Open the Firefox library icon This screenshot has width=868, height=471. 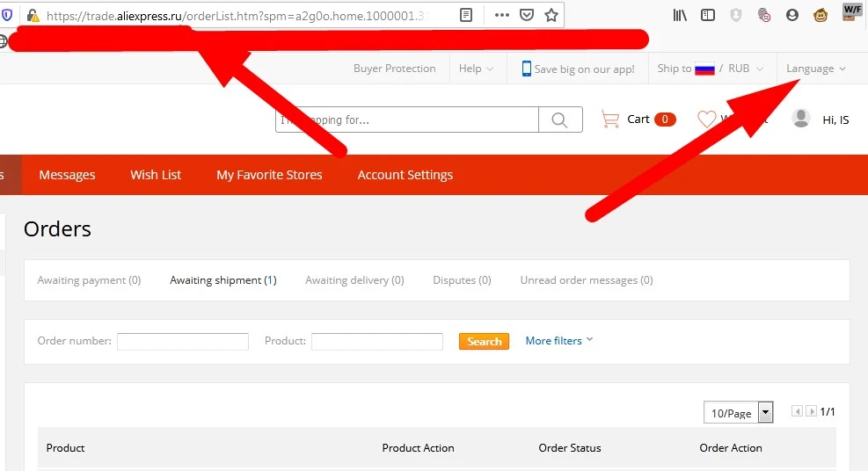(680, 16)
